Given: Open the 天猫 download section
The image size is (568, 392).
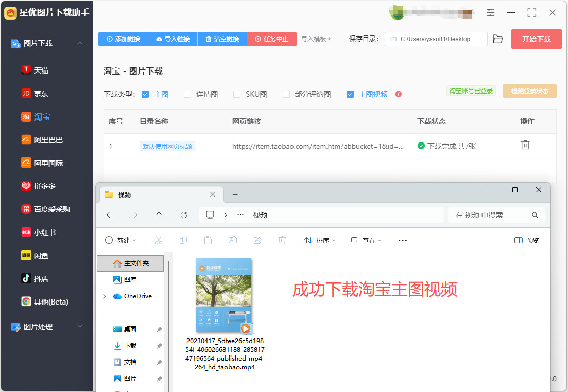Looking at the screenshot, I should (x=35, y=70).
